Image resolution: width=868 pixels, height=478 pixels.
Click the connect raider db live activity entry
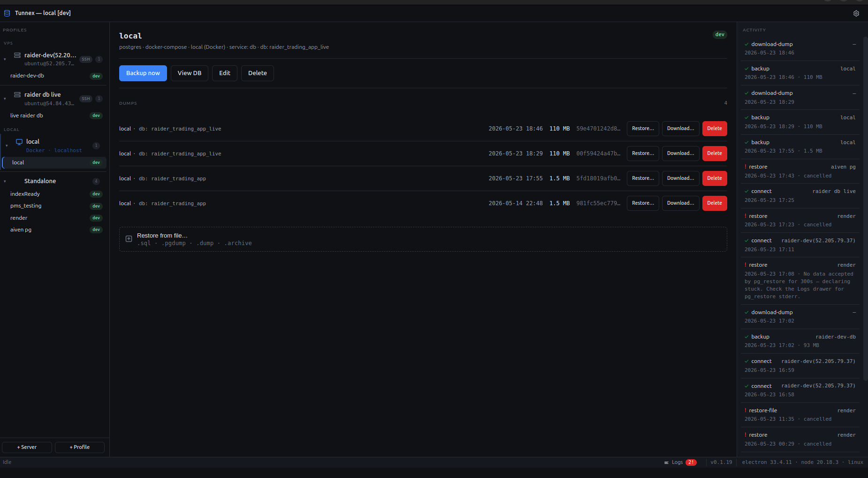click(800, 196)
